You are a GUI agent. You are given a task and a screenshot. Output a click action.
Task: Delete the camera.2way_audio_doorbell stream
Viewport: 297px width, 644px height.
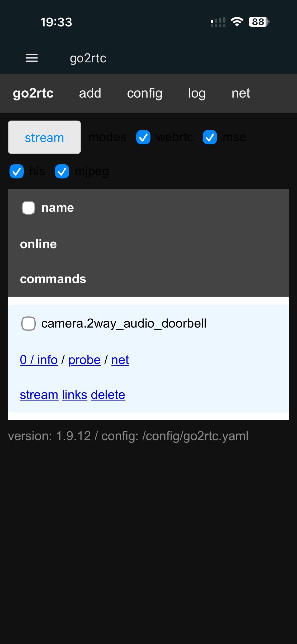(x=108, y=395)
